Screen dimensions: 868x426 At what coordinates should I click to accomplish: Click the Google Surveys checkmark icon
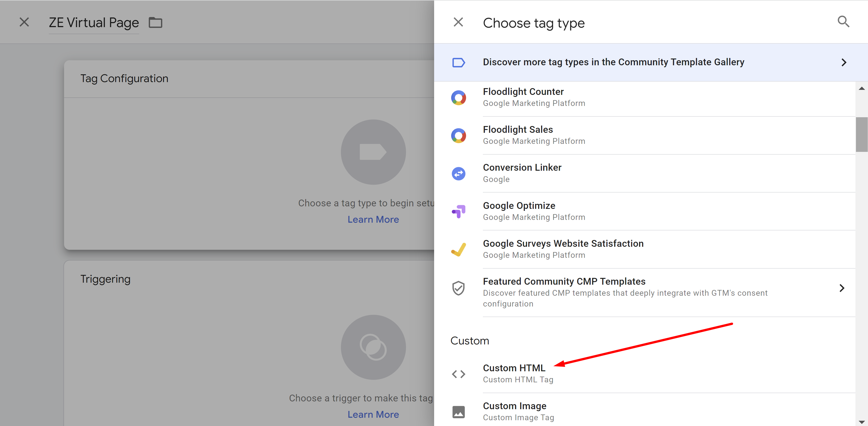(x=458, y=250)
